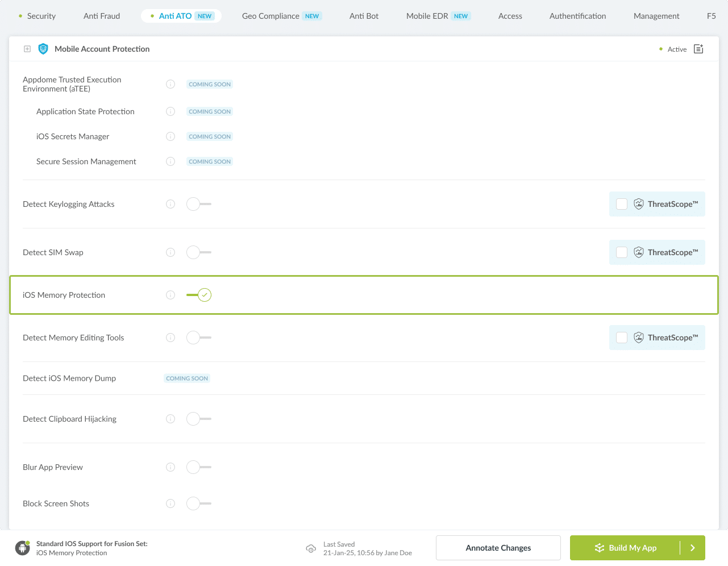Turn on the Blur App Preview toggle
Image resolution: width=728 pixels, height=566 pixels.
198,467
